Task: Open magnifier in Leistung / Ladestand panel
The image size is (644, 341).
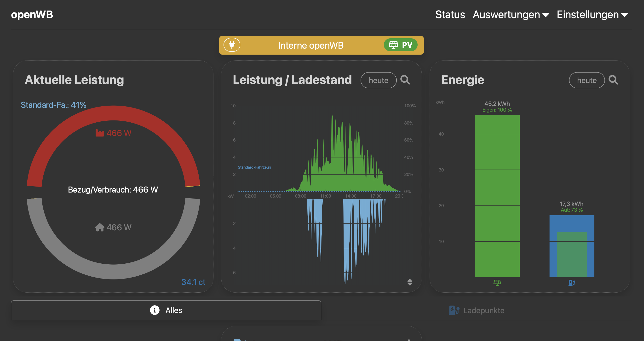Action: coord(405,80)
